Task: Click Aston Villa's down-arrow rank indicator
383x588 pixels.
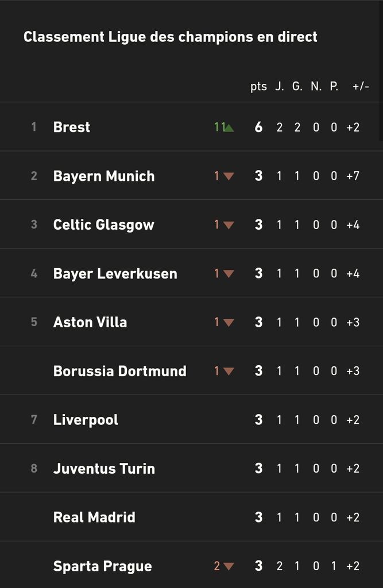Action: pos(229,323)
